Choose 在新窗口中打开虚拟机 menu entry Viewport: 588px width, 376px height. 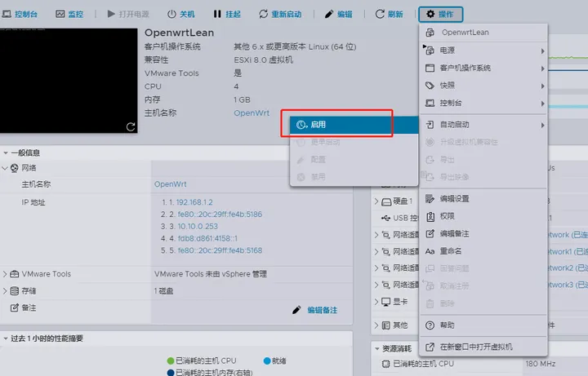point(483,347)
